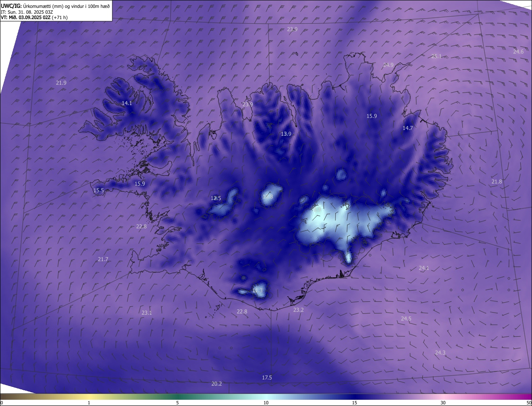This screenshot has width=532, height=406.
Task: Select the 20.2 value label
Action: pyautogui.click(x=217, y=384)
